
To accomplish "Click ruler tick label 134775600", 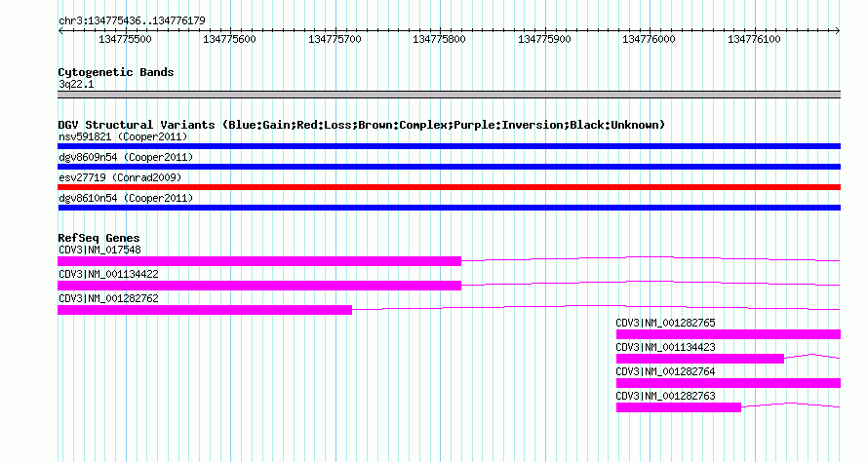I will [230, 39].
